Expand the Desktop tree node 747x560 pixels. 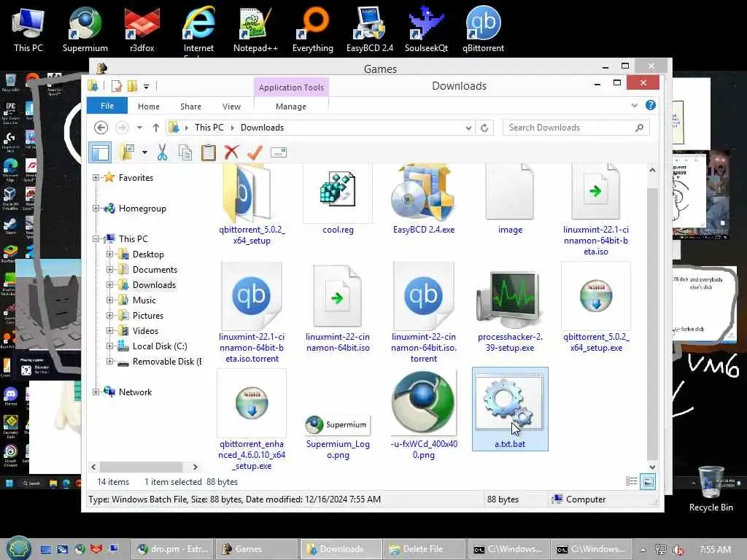[109, 254]
